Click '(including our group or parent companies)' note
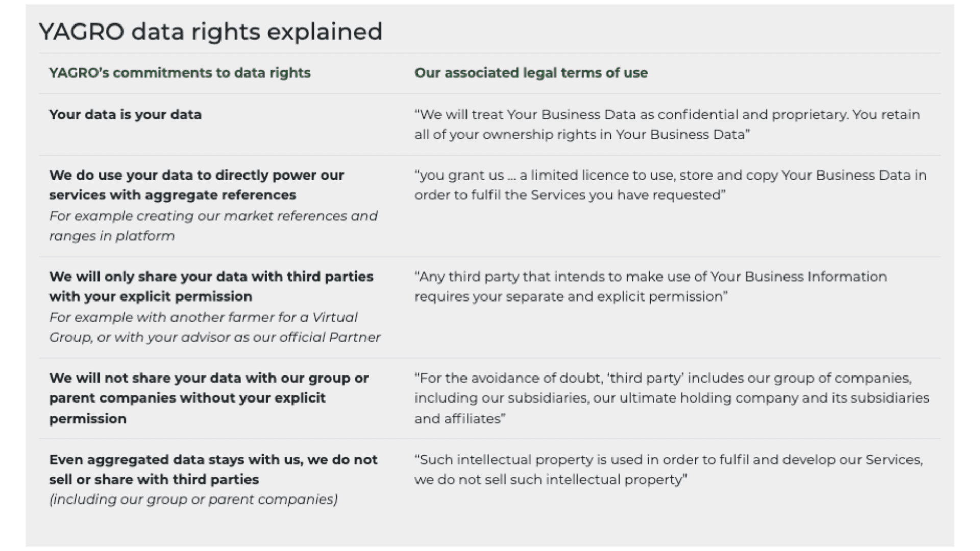This screenshot has height=551, width=980. pyautogui.click(x=193, y=499)
